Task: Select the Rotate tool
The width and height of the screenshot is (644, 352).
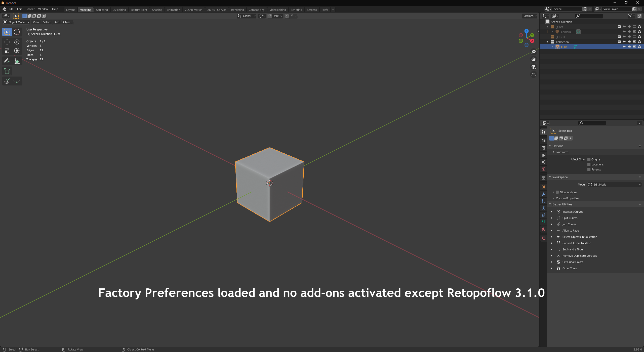Action: 17,42
